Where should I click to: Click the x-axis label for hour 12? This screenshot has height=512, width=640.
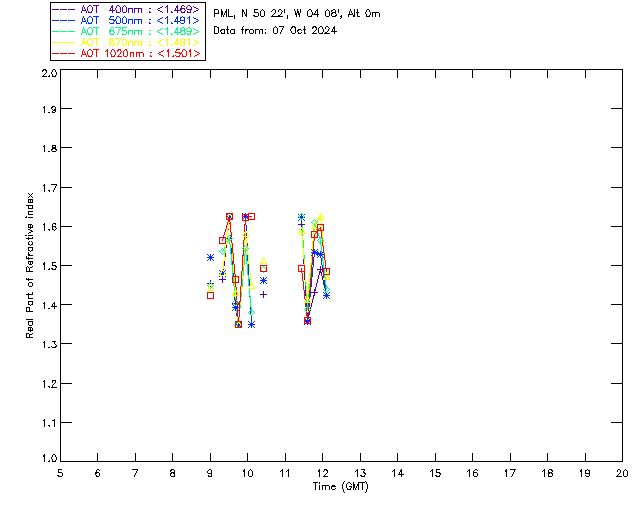click(322, 473)
